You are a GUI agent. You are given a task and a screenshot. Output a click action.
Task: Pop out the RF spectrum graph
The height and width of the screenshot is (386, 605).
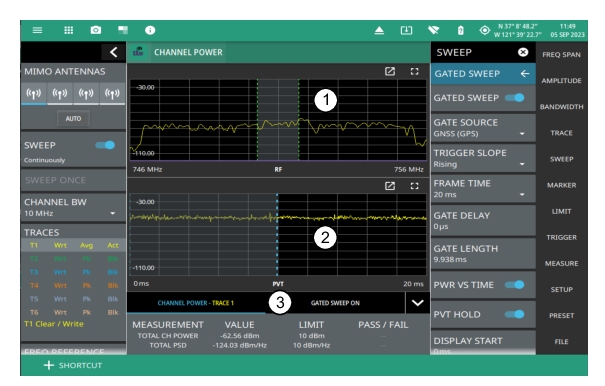pyautogui.click(x=390, y=71)
